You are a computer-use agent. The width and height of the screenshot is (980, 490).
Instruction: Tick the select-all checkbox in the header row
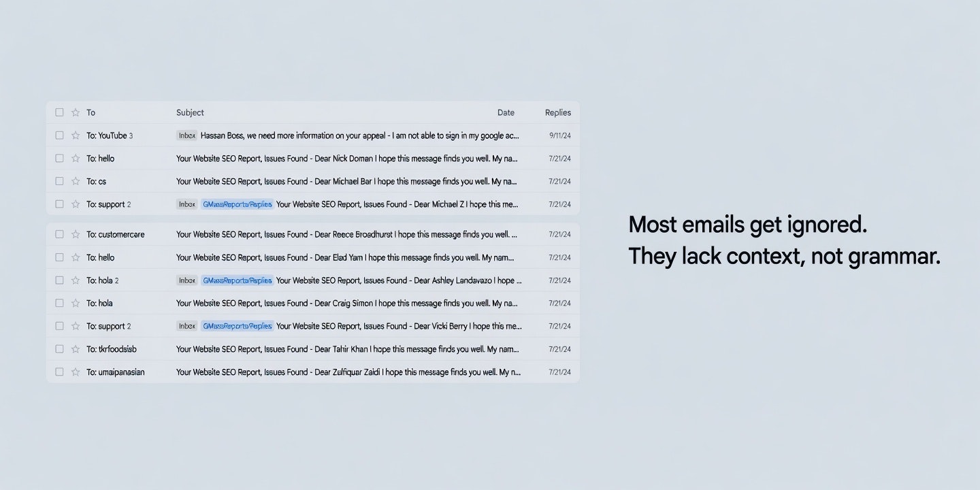pyautogui.click(x=59, y=112)
